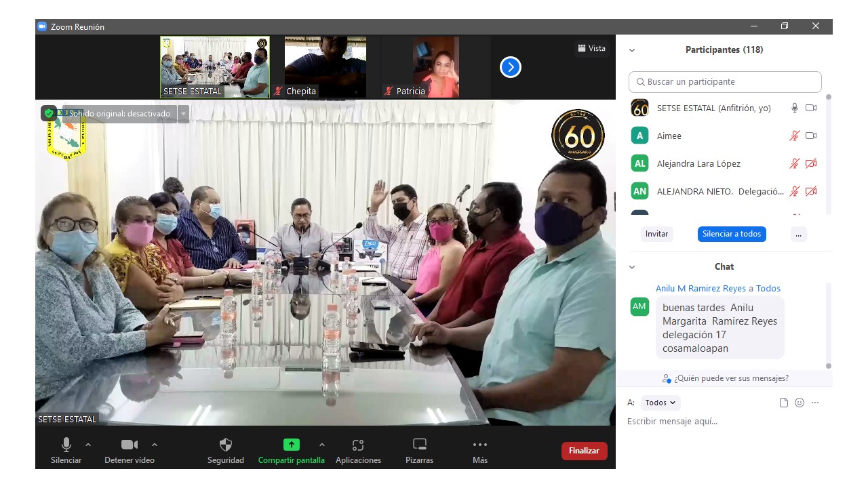Viewport: 868px width, 488px height.
Task: Click the Silenciar a todos button
Action: click(732, 234)
